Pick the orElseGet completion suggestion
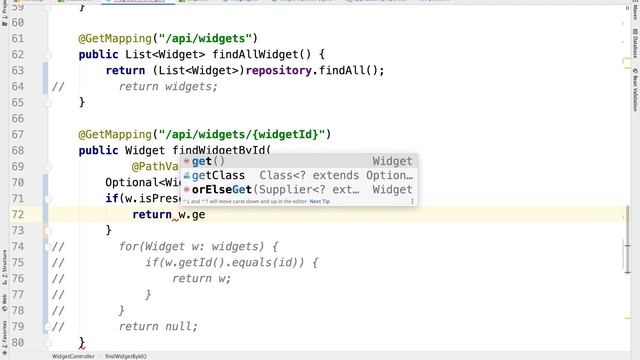 (299, 190)
